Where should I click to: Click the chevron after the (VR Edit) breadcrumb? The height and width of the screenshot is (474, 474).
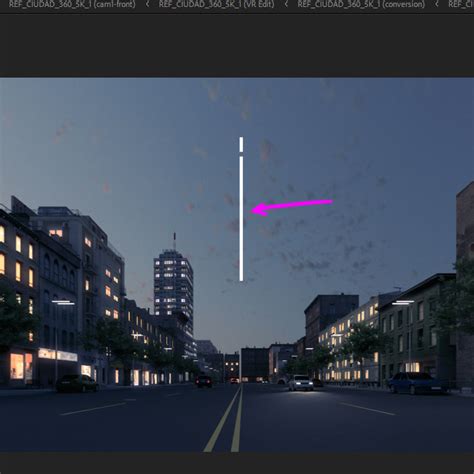(x=286, y=4)
